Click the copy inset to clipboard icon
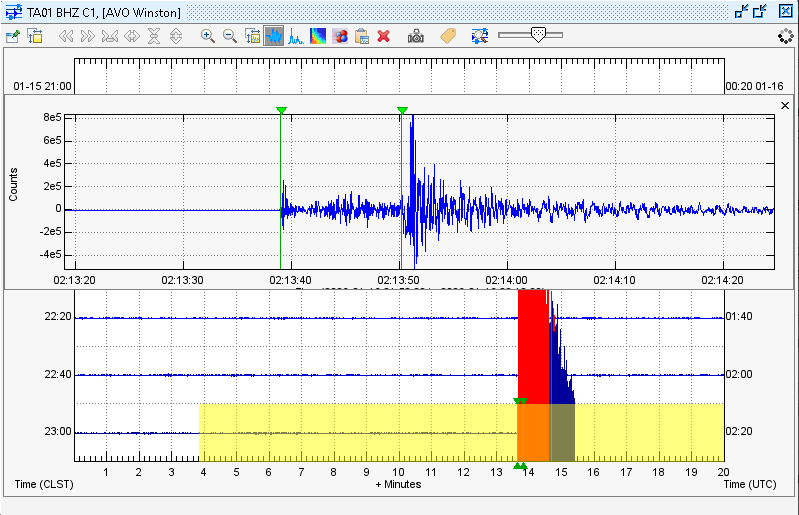This screenshot has height=515, width=799. (362, 36)
